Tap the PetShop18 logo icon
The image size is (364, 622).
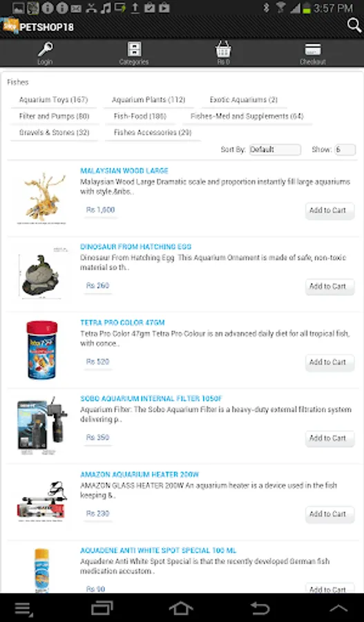[10, 26]
